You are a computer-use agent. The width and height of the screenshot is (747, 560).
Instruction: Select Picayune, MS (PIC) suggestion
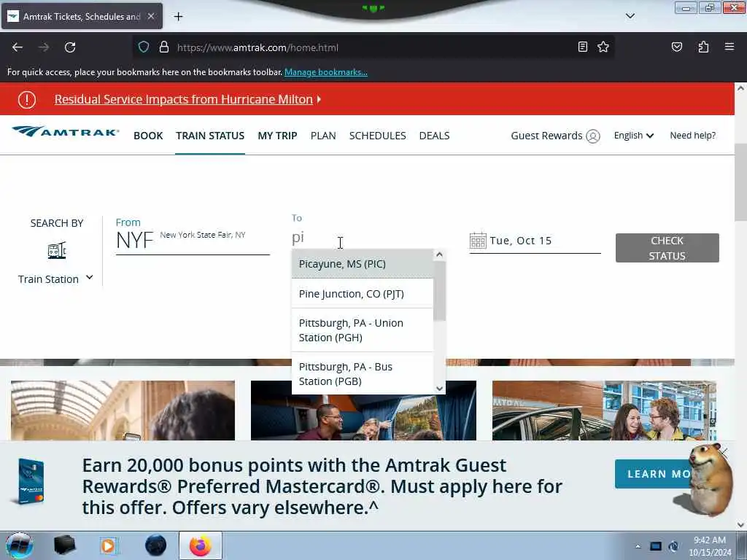(363, 264)
